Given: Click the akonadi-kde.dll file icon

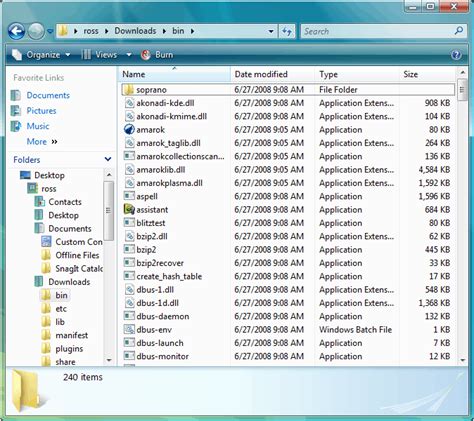Looking at the screenshot, I should [x=129, y=103].
